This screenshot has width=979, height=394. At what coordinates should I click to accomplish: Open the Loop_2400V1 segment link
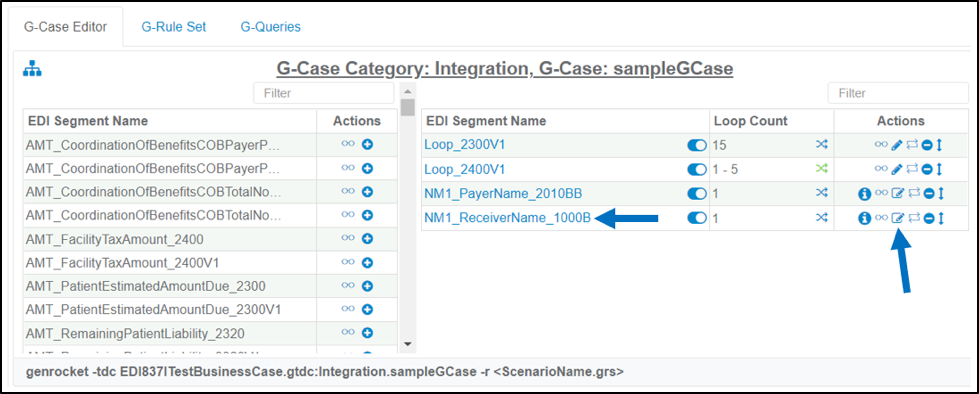point(465,169)
